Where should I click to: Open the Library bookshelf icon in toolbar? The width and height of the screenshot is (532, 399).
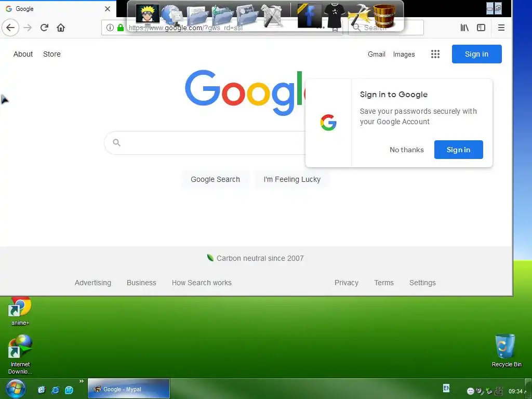coord(464,28)
